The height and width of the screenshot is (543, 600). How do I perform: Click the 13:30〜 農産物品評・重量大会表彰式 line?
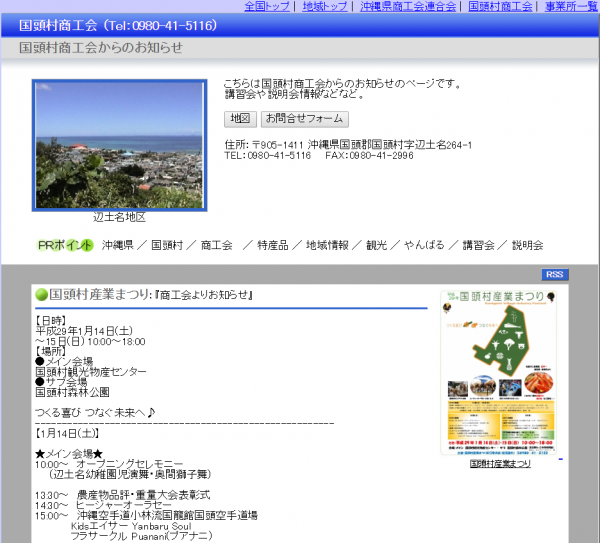122,495
